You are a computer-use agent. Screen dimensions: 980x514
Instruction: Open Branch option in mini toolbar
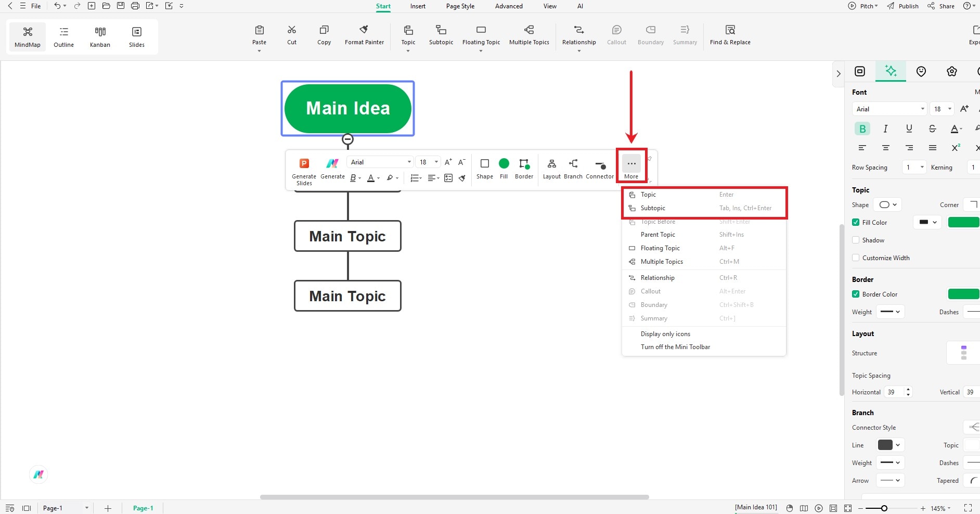573,169
